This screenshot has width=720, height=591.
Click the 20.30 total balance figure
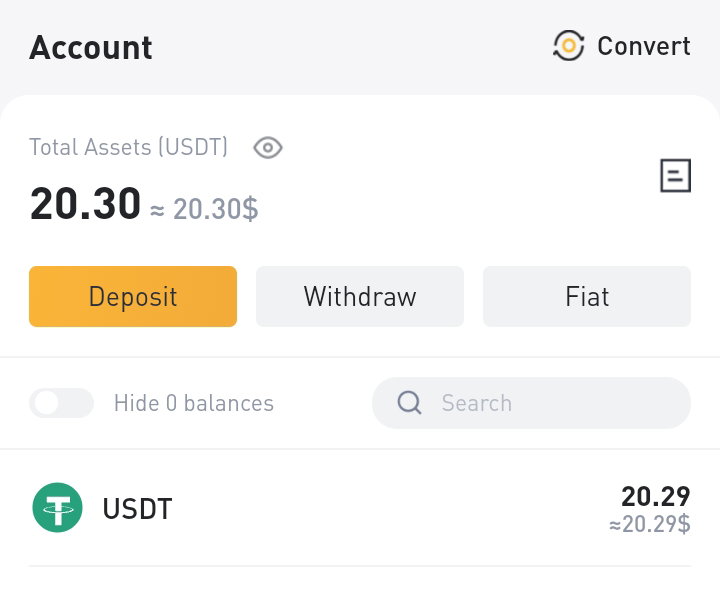pyautogui.click(x=85, y=203)
